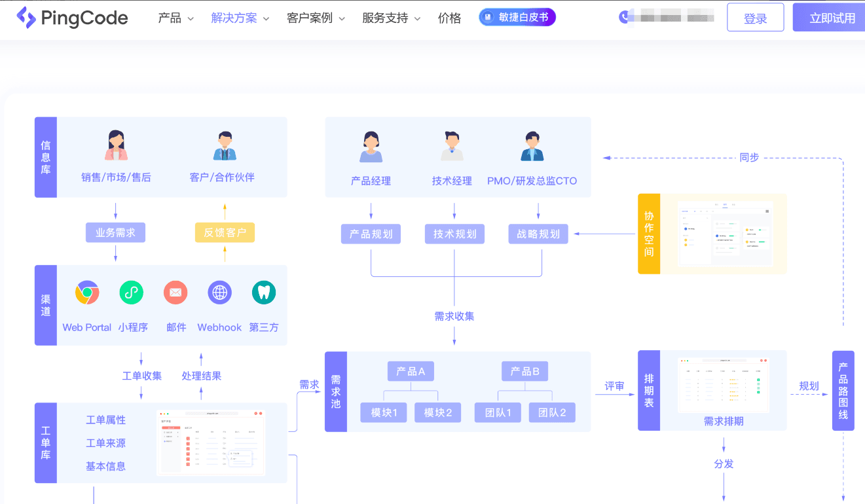Click the 工单库 screenshot thumbnail
The height and width of the screenshot is (504, 865).
point(211,442)
